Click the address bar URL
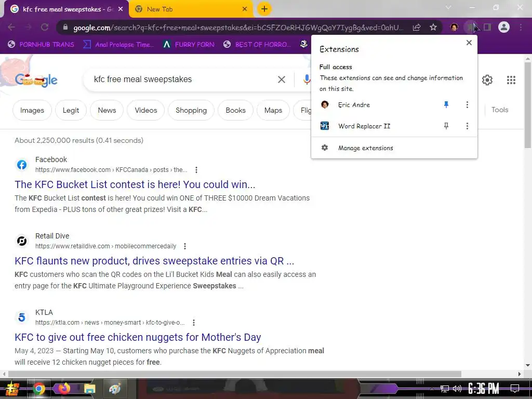The image size is (532, 399). (238, 28)
